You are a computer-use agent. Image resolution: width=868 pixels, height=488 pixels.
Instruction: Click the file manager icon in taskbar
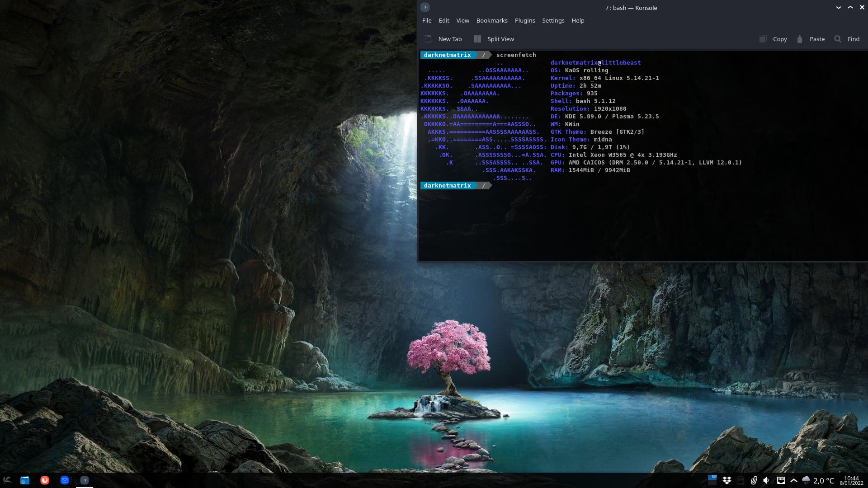(x=24, y=480)
